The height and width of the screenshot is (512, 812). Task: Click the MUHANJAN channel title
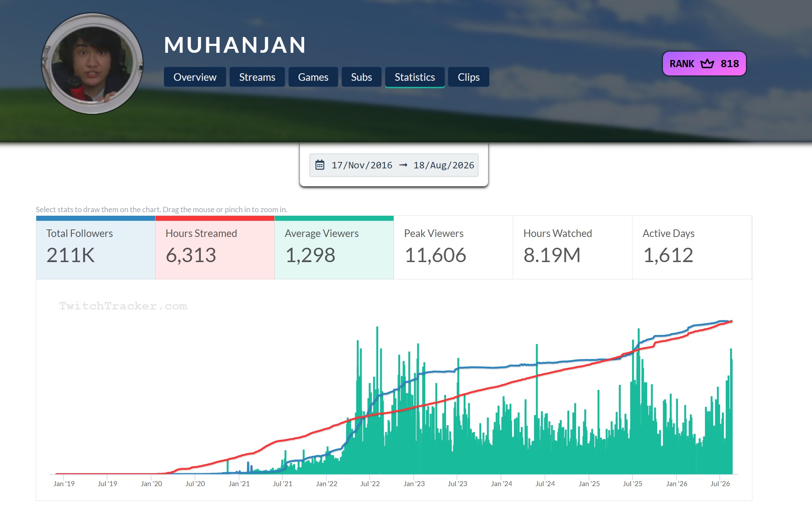[x=235, y=45]
